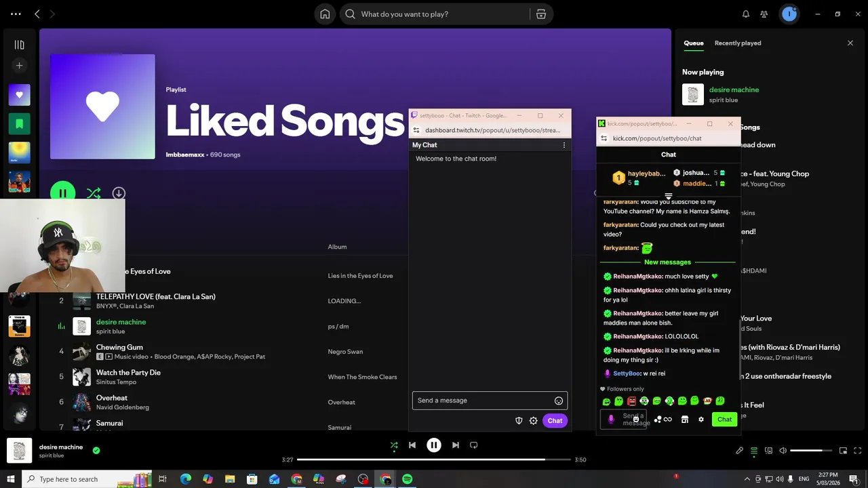This screenshot has height=488, width=868.
Task: Open Kick chat settings gear
Action: 701,420
